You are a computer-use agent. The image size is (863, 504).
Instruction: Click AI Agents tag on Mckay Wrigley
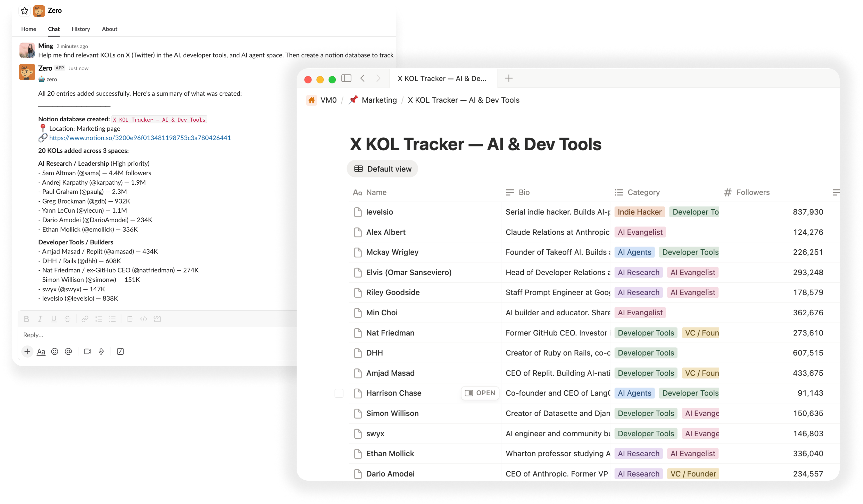[634, 252]
